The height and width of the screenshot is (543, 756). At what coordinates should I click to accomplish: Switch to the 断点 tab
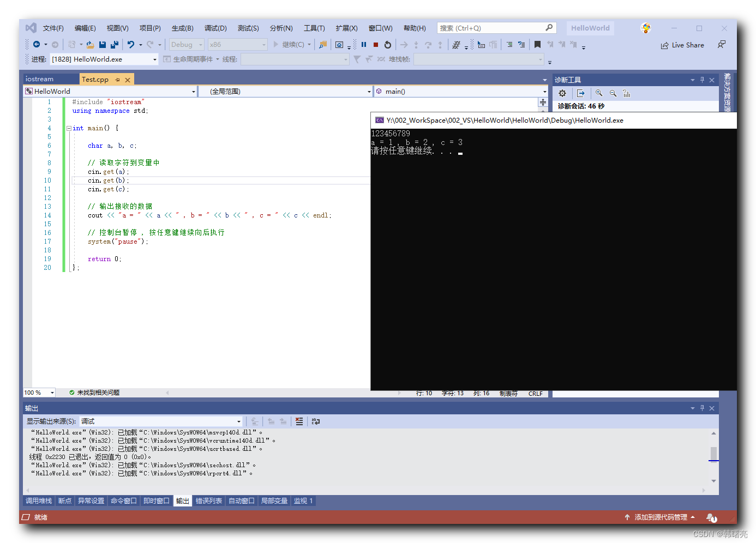point(65,501)
